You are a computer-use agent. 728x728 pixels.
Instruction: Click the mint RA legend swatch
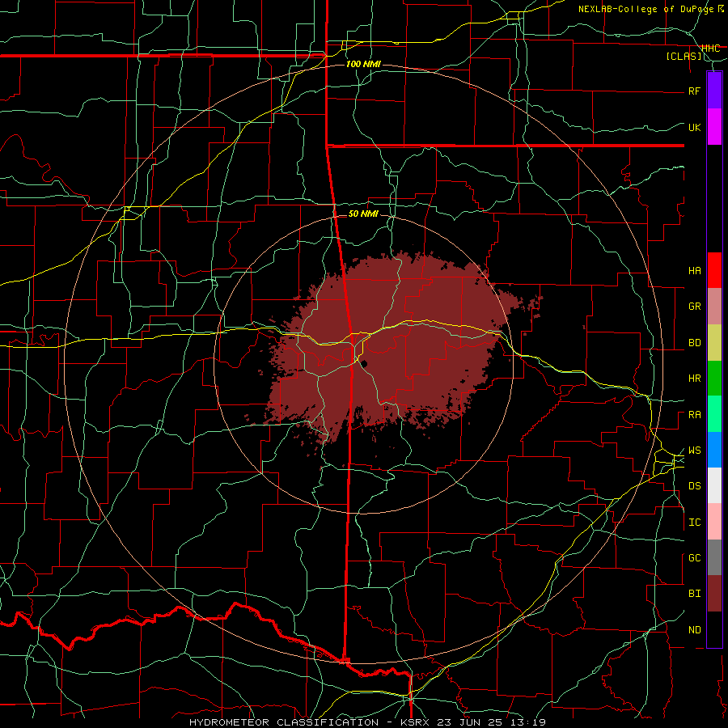(x=714, y=414)
